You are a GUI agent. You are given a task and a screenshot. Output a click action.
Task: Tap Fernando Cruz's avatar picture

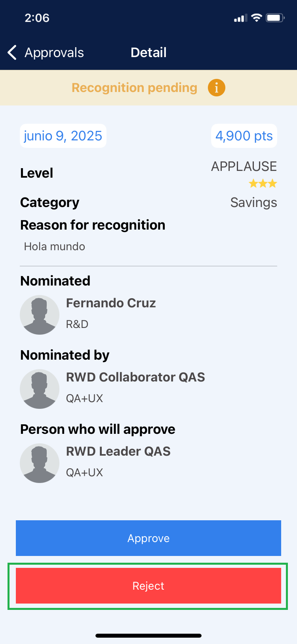coord(40,315)
